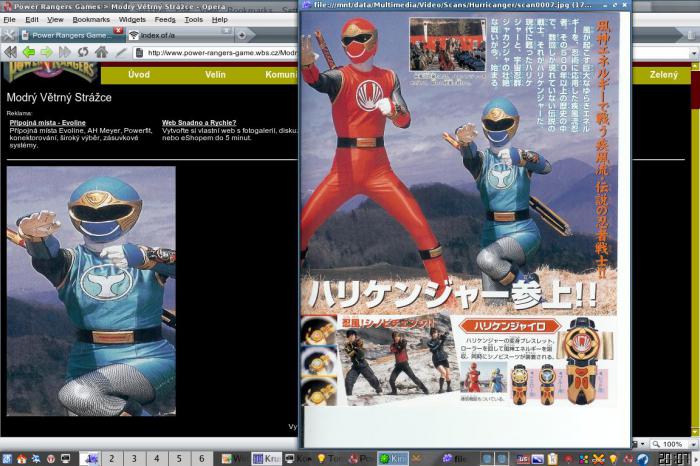
Task: Click the Opera address field URL
Action: pos(222,53)
